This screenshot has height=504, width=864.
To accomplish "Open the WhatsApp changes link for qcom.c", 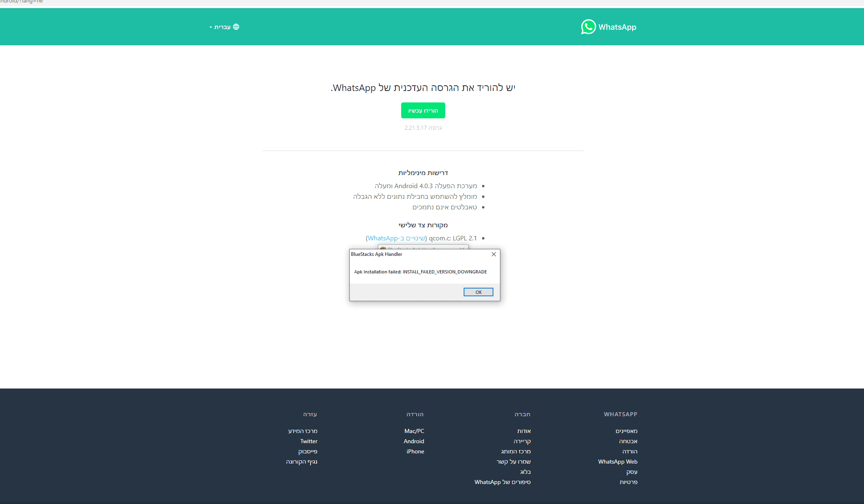I will [396, 238].
